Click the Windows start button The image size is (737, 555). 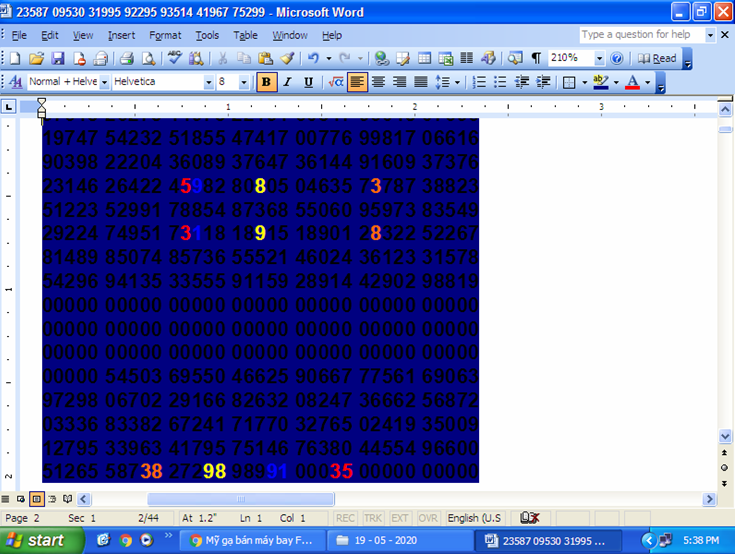[x=42, y=540]
